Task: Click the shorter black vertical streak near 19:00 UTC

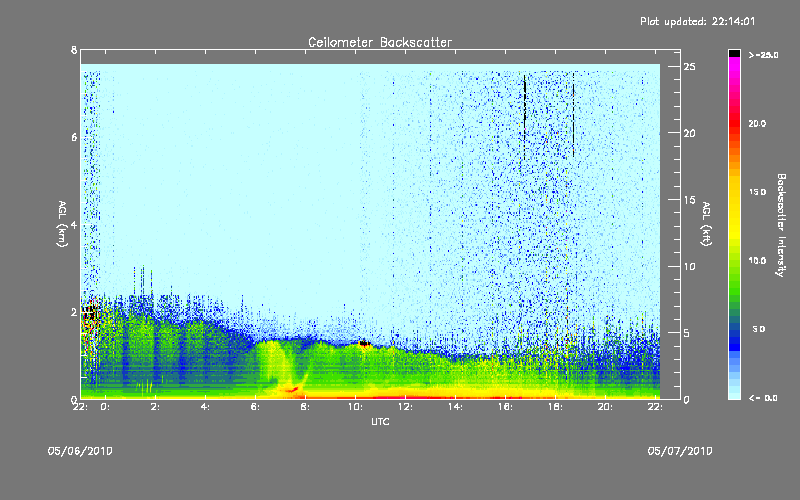Action: 573,113
